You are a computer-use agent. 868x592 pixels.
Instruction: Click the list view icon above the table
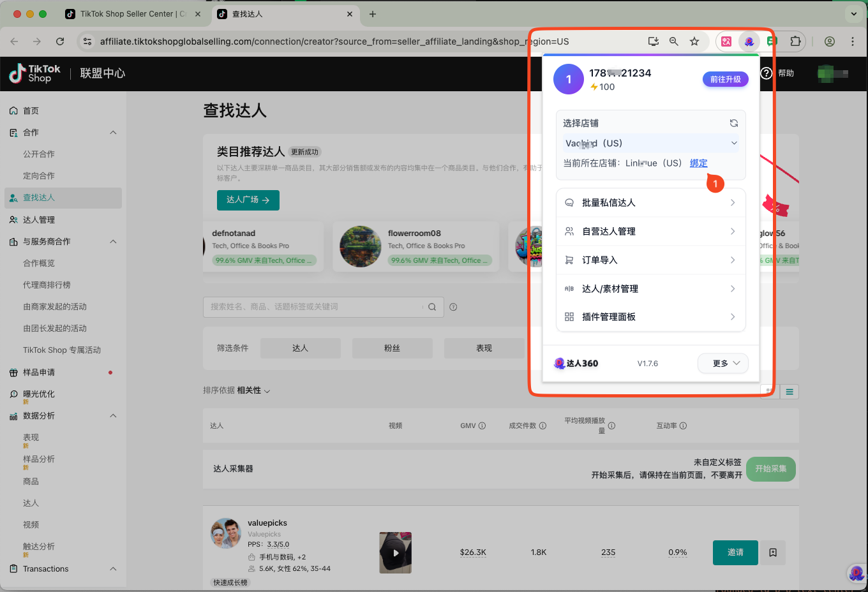click(x=789, y=392)
